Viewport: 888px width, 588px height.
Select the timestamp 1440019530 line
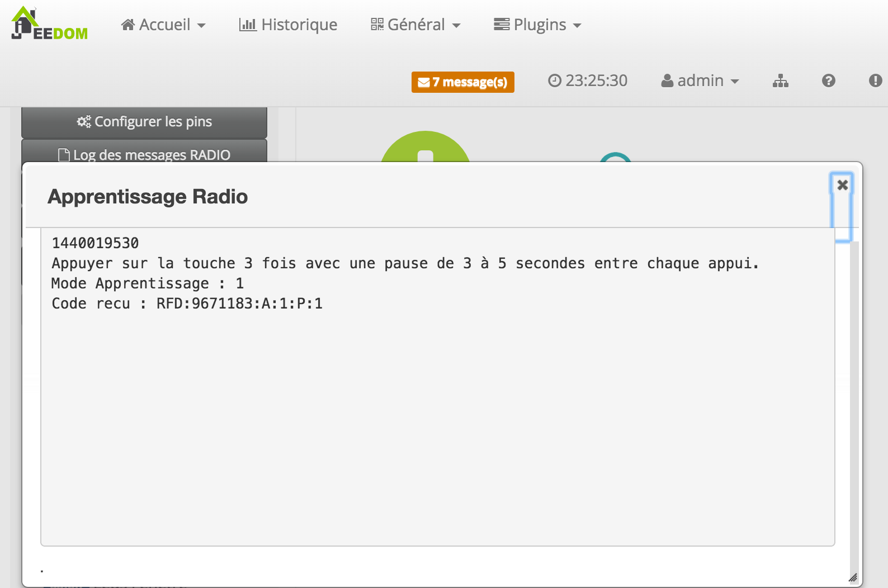pyautogui.click(x=95, y=243)
